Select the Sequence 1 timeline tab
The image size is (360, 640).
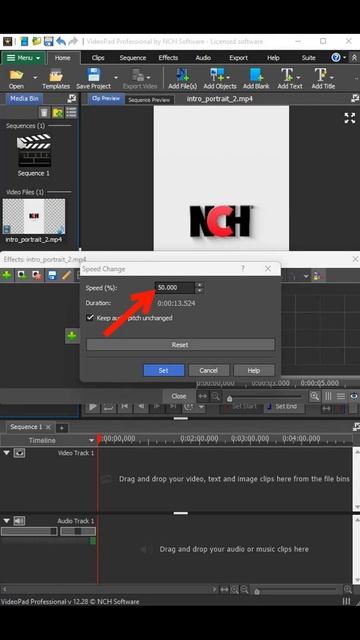[26, 427]
